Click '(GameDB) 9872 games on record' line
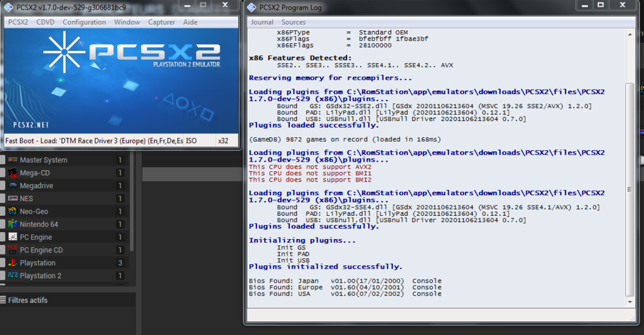644x335 pixels. click(345, 139)
